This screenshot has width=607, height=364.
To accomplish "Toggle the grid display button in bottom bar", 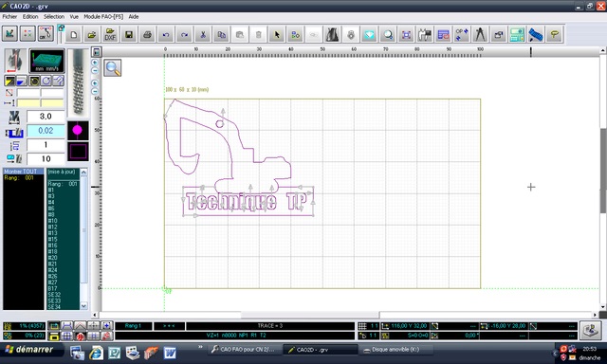I will [67, 336].
